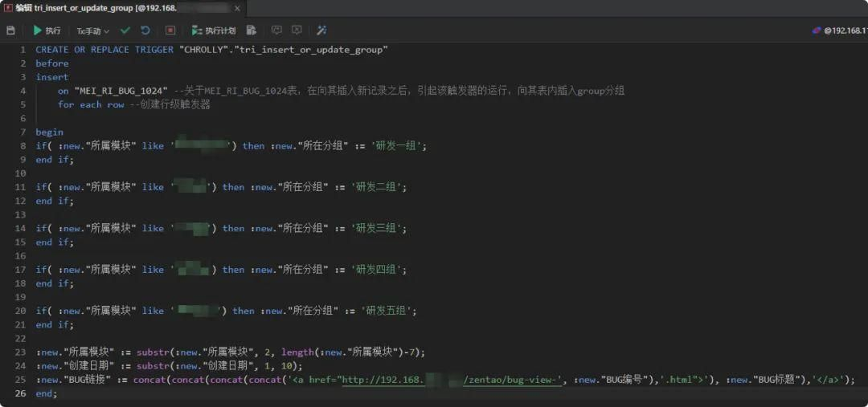Open the Tx手动 transaction mode dropdown
The image size is (868, 407).
point(93,31)
